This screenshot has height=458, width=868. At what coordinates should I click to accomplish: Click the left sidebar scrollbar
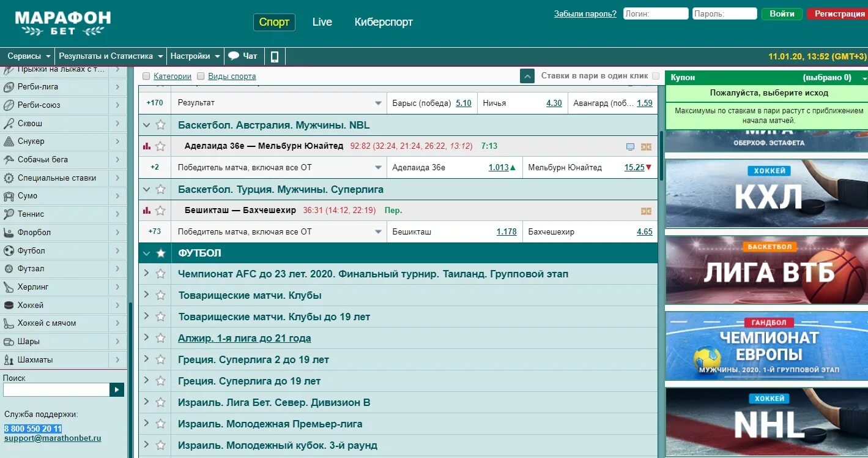tap(130, 380)
